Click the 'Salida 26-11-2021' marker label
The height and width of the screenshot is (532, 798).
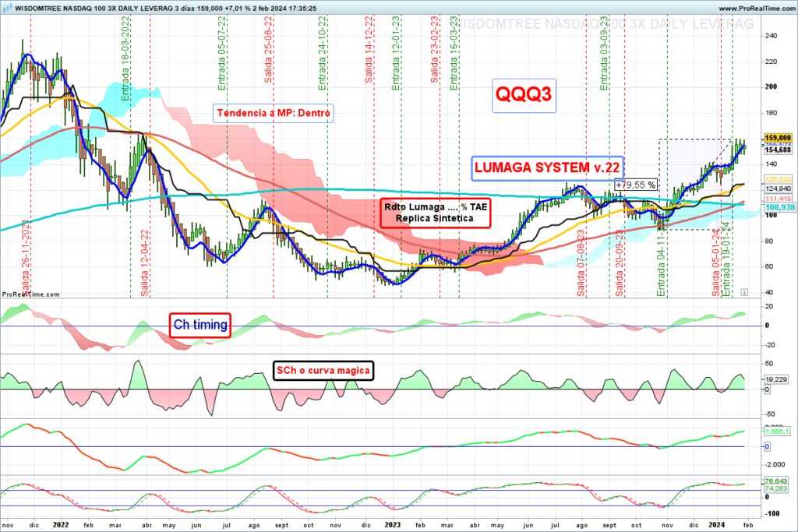click(26, 259)
